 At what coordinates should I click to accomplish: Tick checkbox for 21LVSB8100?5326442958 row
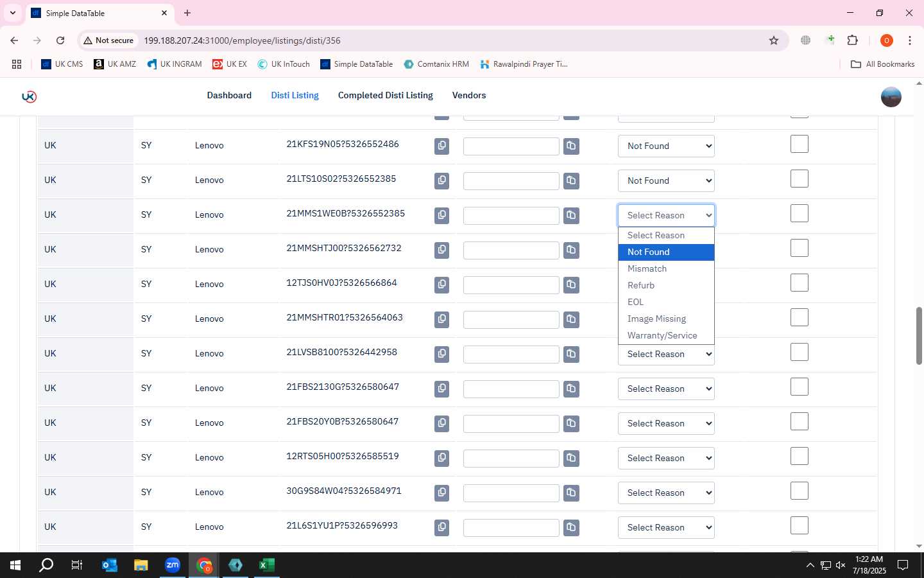pos(800,352)
